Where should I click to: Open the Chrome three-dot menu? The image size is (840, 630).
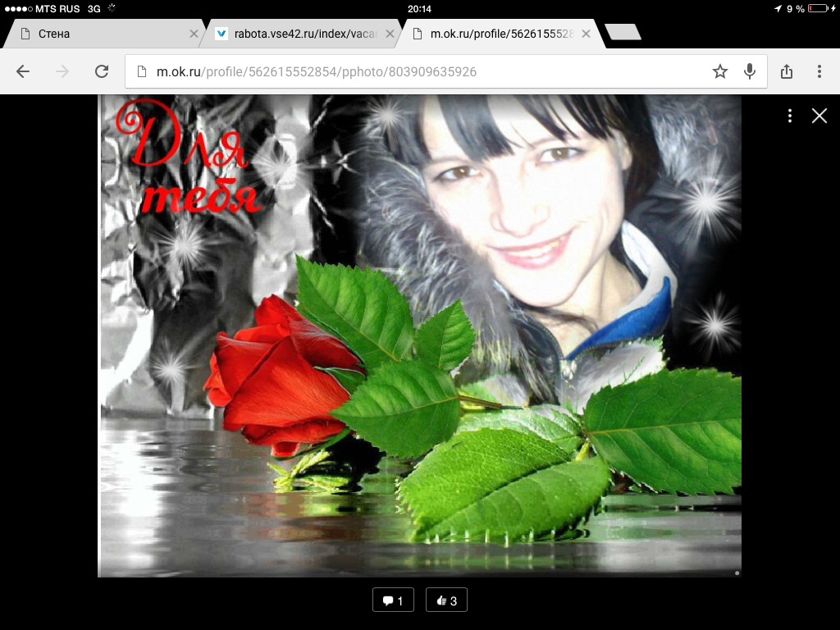click(819, 72)
